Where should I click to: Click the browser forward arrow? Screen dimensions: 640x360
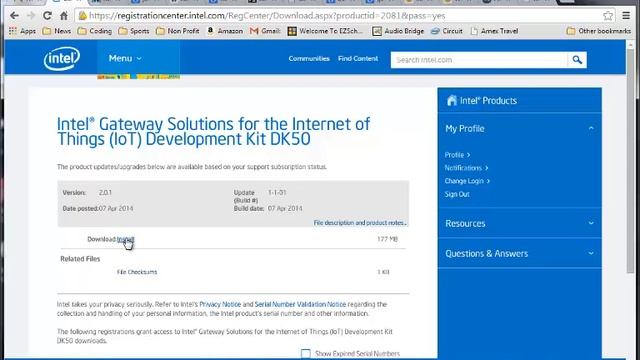point(31,16)
